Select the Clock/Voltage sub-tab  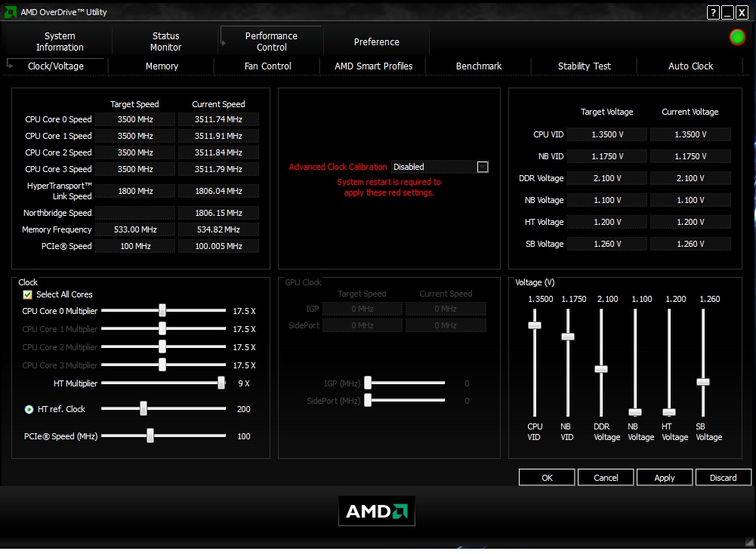point(56,66)
